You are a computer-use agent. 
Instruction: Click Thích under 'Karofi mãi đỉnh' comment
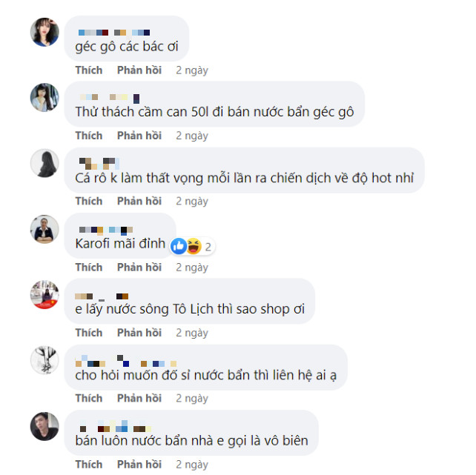89,268
